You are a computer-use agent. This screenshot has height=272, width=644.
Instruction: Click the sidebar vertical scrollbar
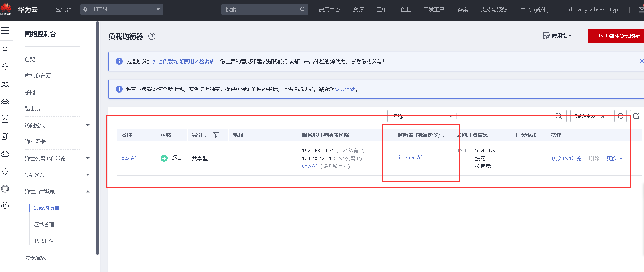pyautogui.click(x=98, y=138)
